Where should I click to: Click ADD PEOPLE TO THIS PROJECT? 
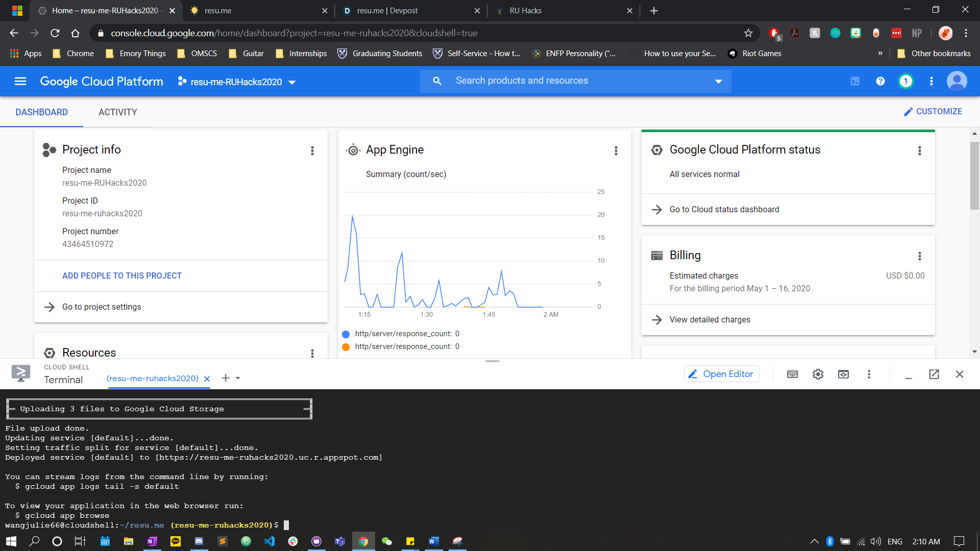tap(121, 275)
